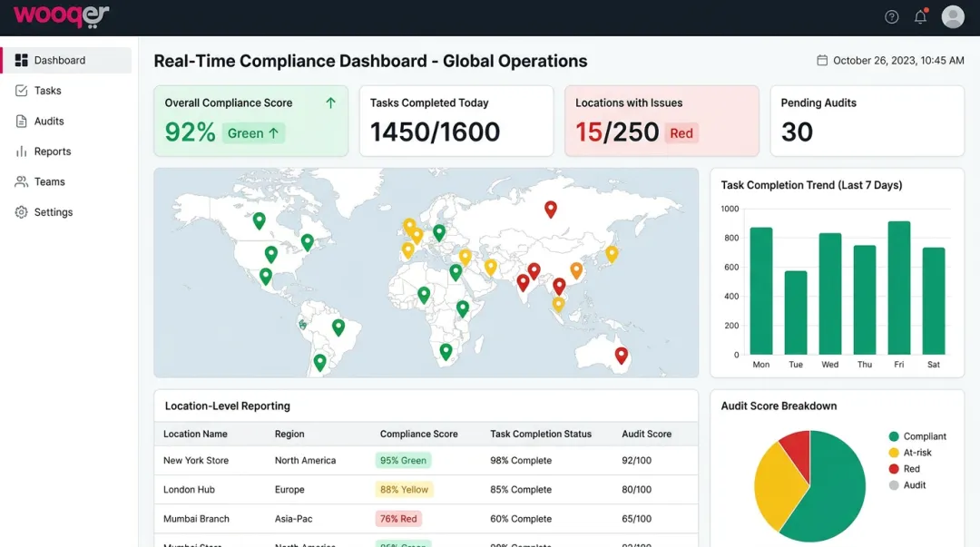Sort by Location Name column header
This screenshot has width=980, height=547.
195,434
